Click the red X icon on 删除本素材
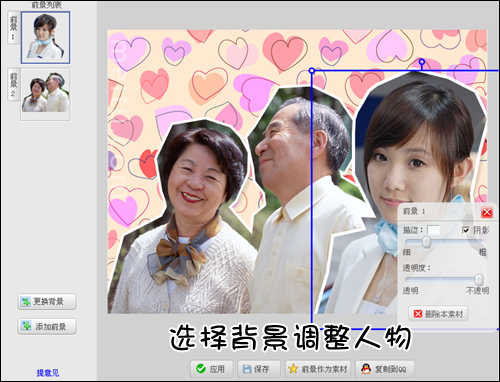Viewport: 500px width, 382px height. 418,314
